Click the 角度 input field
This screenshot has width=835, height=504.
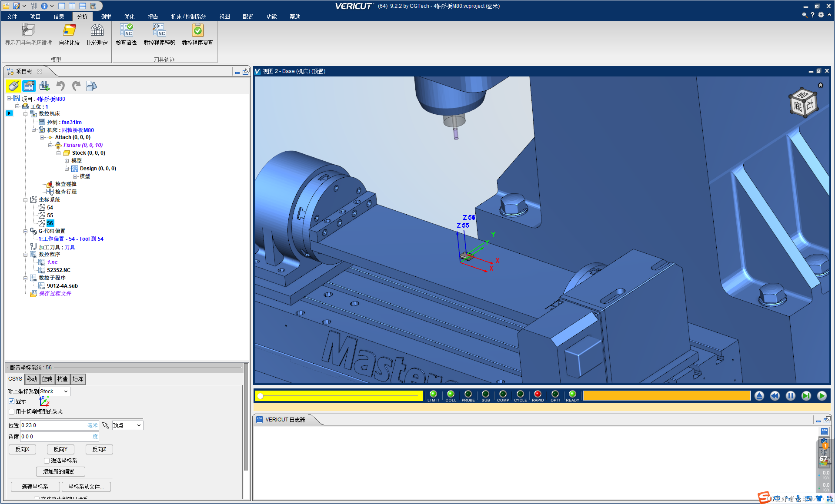pos(60,437)
